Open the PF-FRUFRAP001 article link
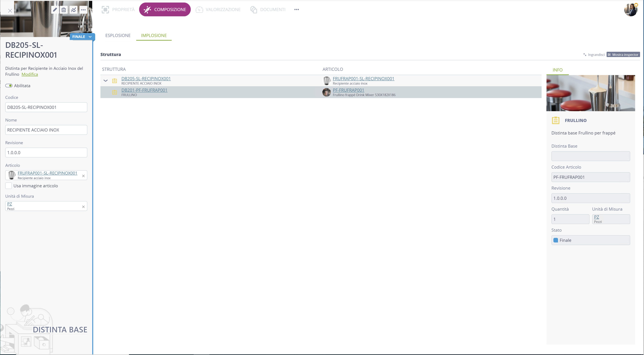Screen dimensions: 644x355 [348, 90]
